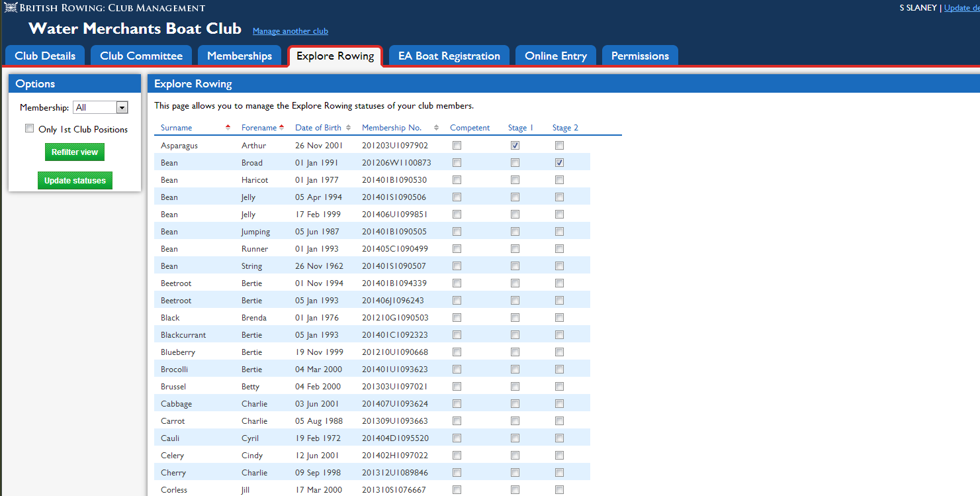Tick Stage 2 for Runner Bean
The width and height of the screenshot is (980, 496).
click(559, 248)
